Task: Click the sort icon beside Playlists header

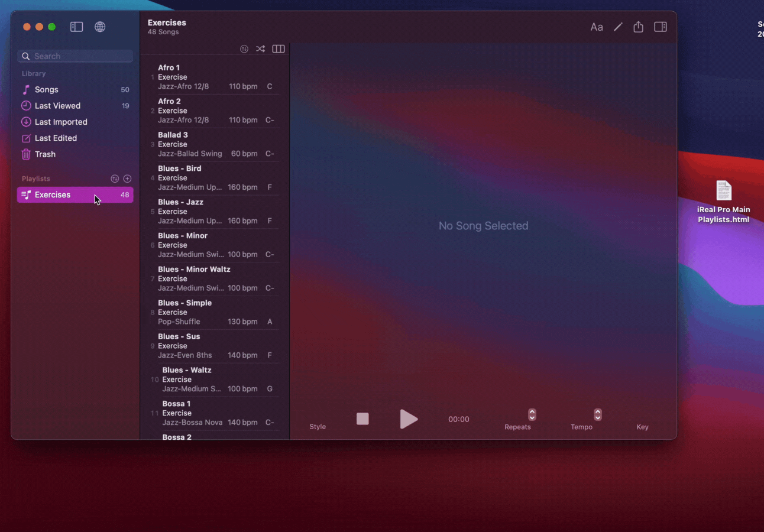Action: [x=115, y=179]
